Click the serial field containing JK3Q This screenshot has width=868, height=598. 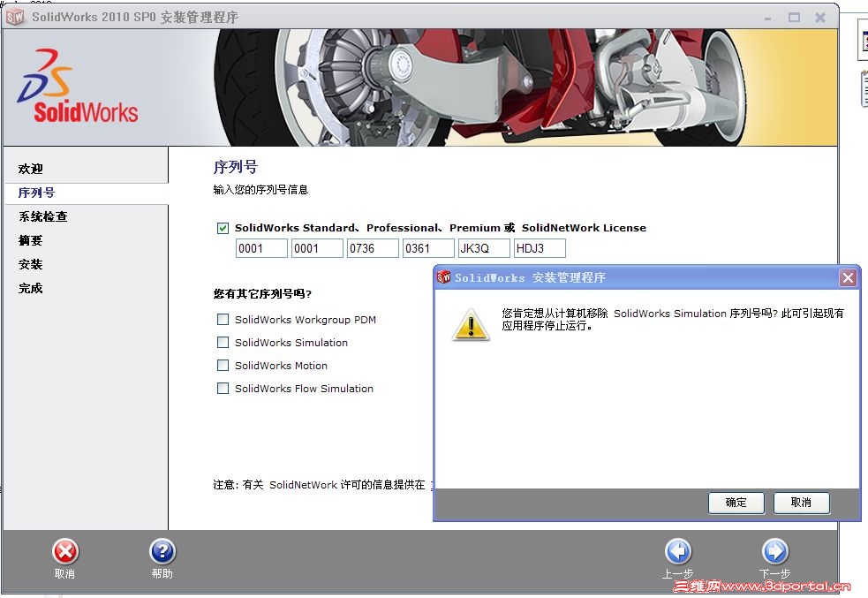click(x=483, y=248)
